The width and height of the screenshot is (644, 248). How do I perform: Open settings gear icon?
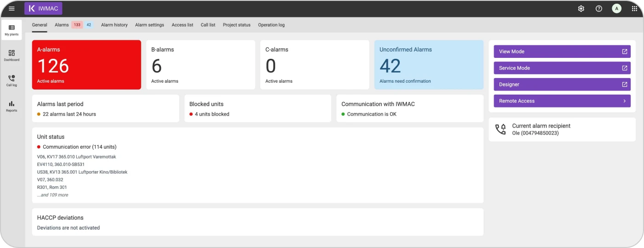click(581, 9)
